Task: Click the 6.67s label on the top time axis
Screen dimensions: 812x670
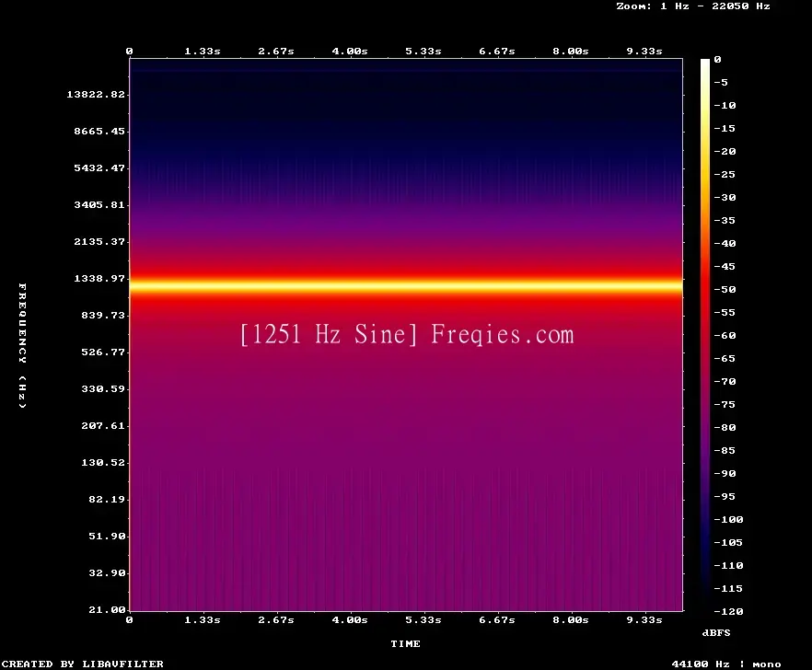Action: tap(496, 52)
